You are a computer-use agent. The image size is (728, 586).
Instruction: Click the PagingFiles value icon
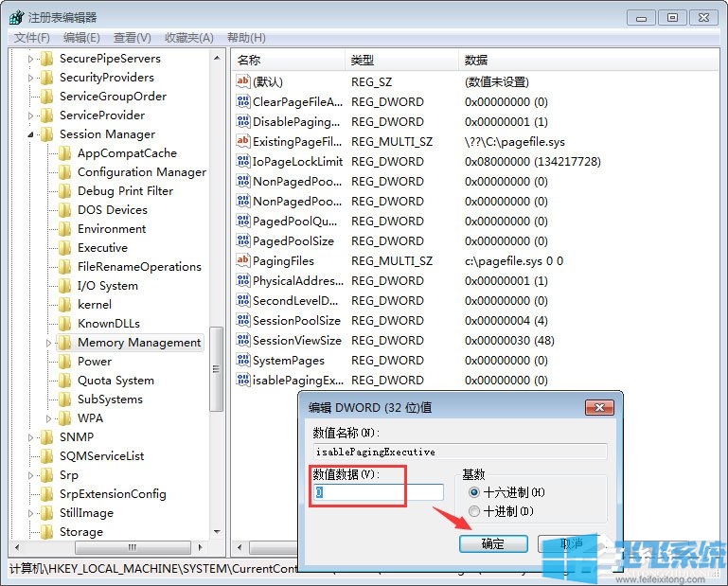coord(242,260)
